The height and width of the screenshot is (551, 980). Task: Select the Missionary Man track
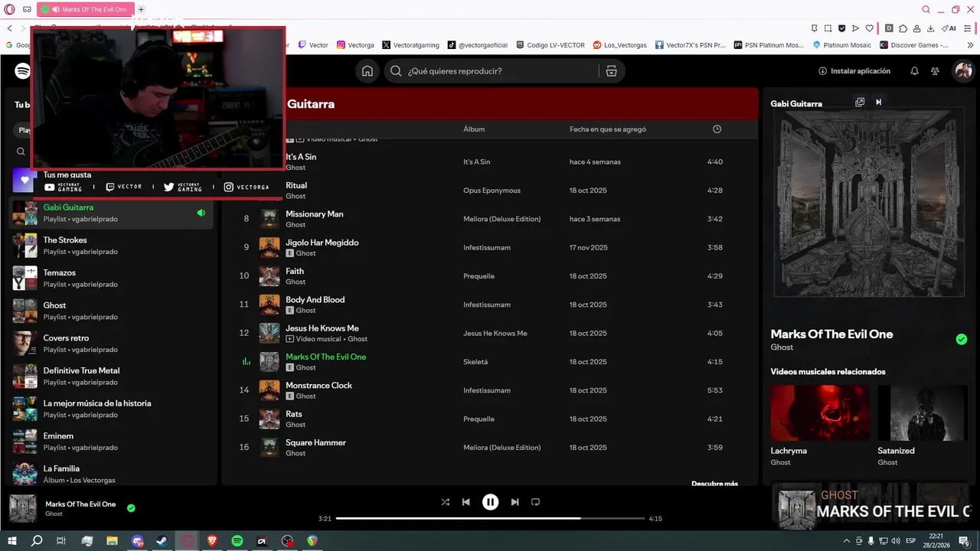490,219
